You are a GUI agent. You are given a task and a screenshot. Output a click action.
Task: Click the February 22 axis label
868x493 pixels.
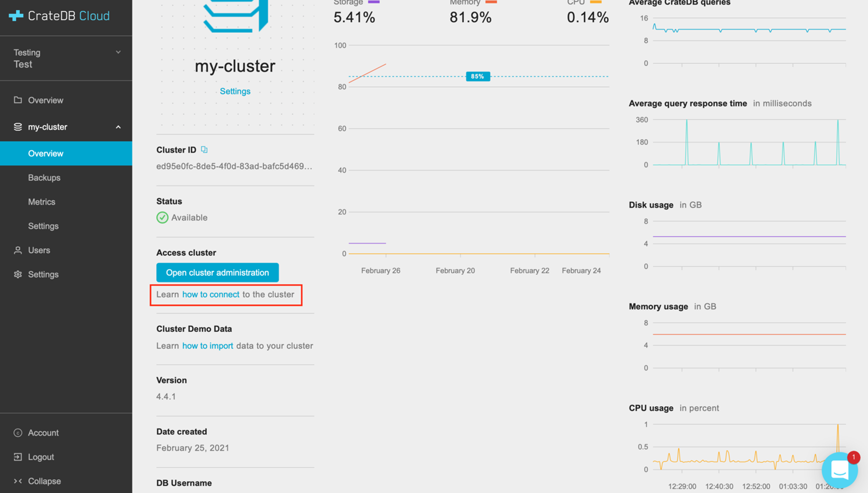click(530, 271)
